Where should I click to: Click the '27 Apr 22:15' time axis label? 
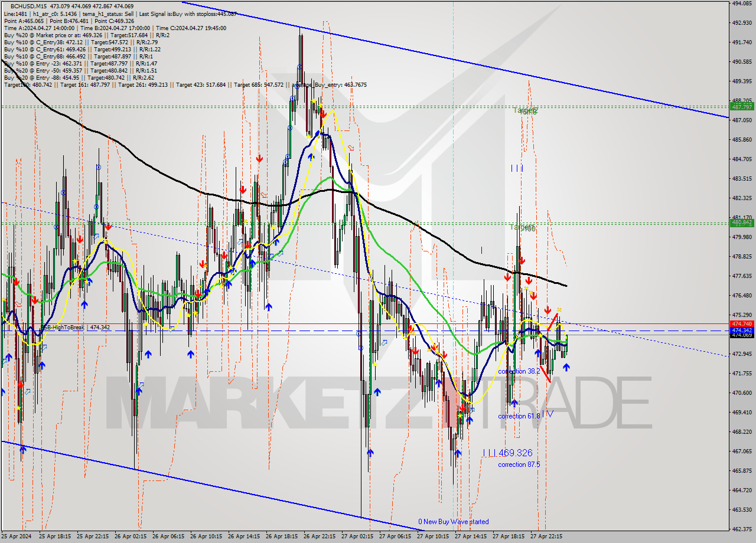pyautogui.click(x=546, y=537)
